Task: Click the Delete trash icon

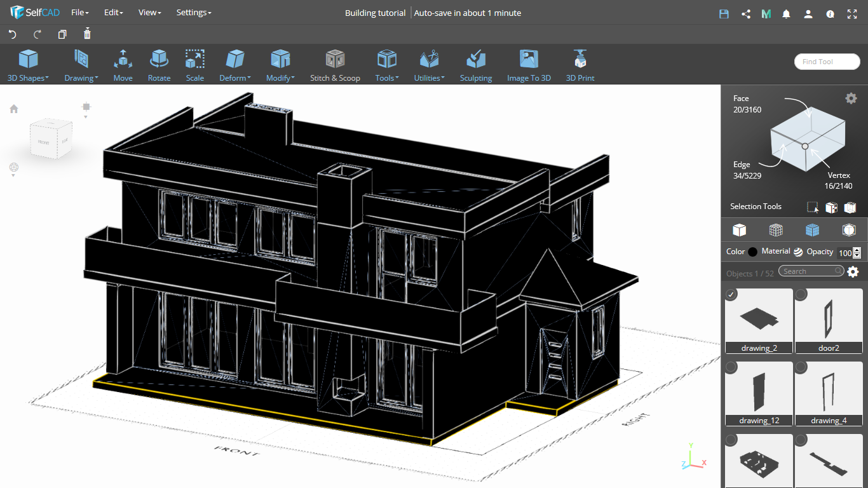Action: click(x=87, y=34)
